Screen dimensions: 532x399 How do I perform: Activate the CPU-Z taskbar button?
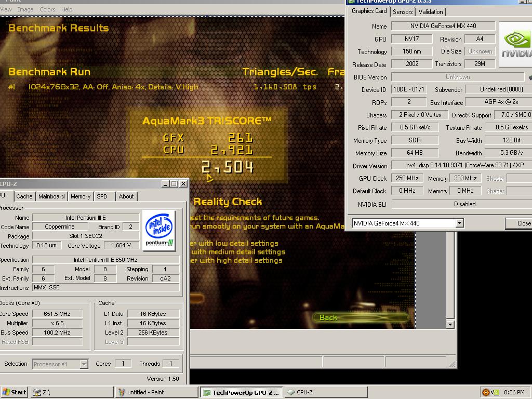pyautogui.click(x=326, y=392)
